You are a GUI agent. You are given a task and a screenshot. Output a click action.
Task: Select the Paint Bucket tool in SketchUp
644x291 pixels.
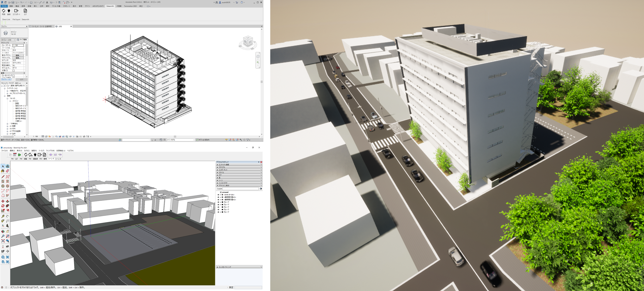pyautogui.click(x=3, y=171)
